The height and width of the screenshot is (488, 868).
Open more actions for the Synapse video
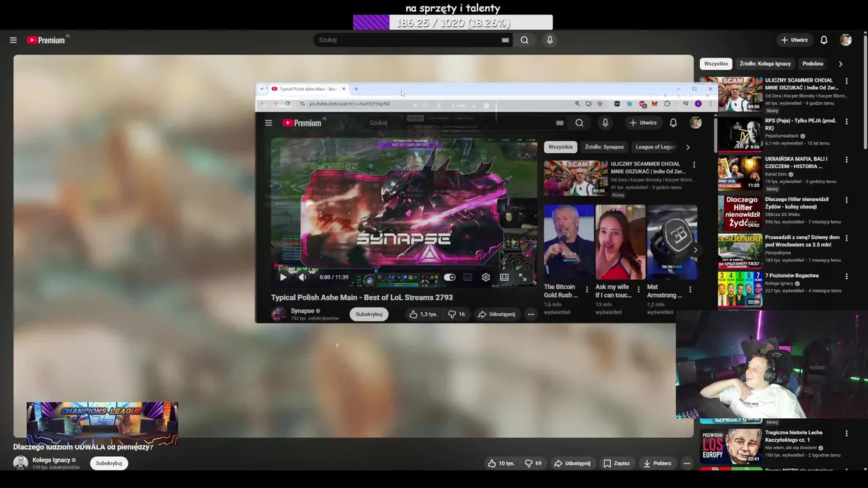point(531,314)
